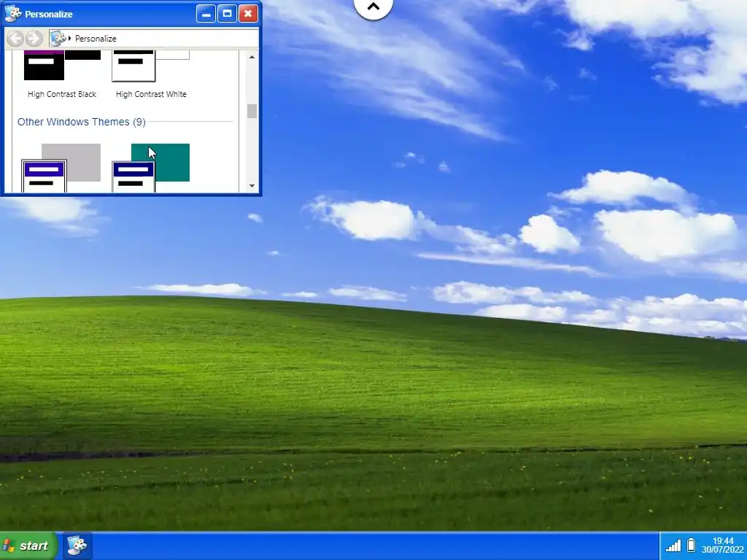
Task: Click the 'High Contrast Black' label
Action: point(62,94)
